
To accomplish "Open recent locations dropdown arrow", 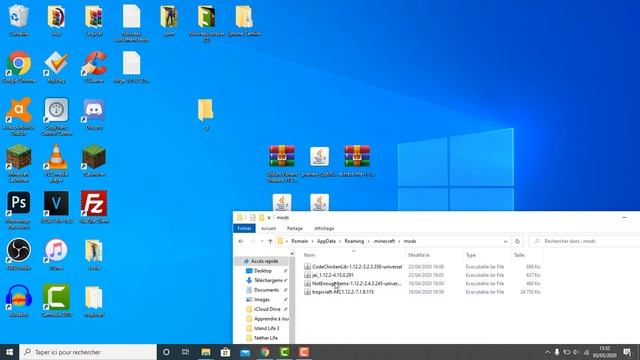I will (x=262, y=241).
